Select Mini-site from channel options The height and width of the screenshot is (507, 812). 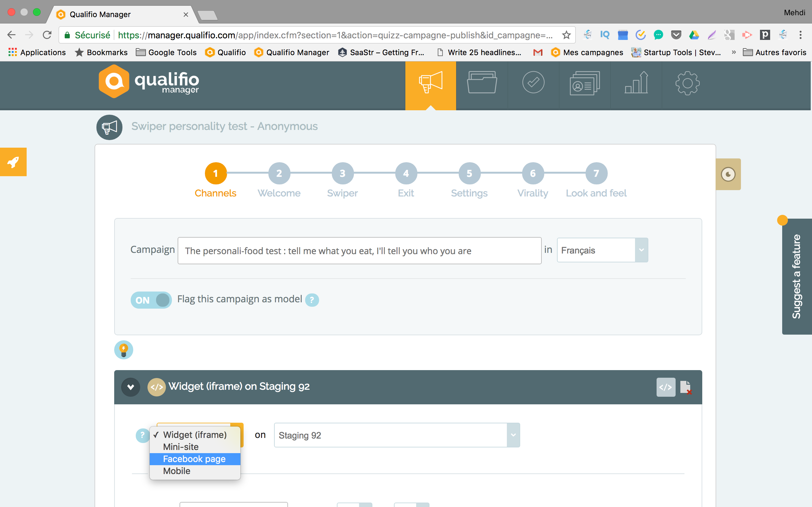coord(180,446)
